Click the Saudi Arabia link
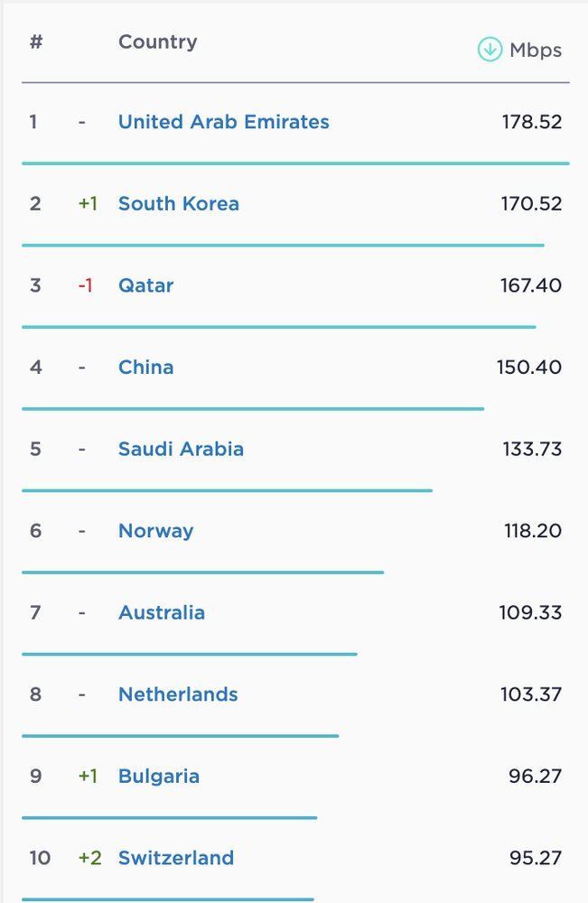Image resolution: width=588 pixels, height=903 pixels. point(181,449)
